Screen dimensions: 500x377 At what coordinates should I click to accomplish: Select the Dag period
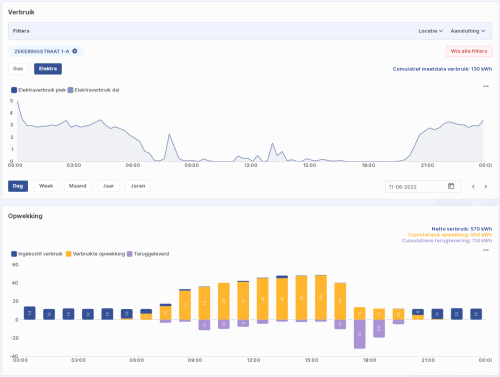point(18,186)
